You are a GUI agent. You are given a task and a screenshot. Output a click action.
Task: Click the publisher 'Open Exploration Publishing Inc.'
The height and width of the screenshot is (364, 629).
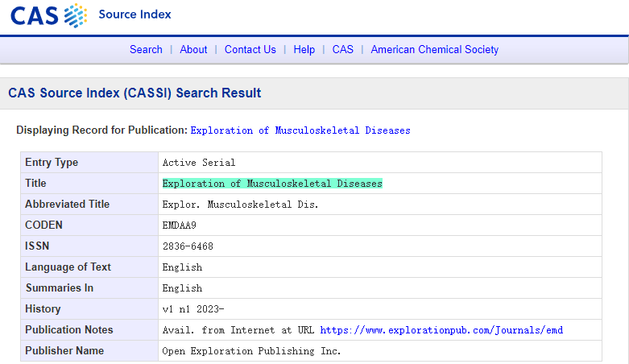click(x=251, y=351)
